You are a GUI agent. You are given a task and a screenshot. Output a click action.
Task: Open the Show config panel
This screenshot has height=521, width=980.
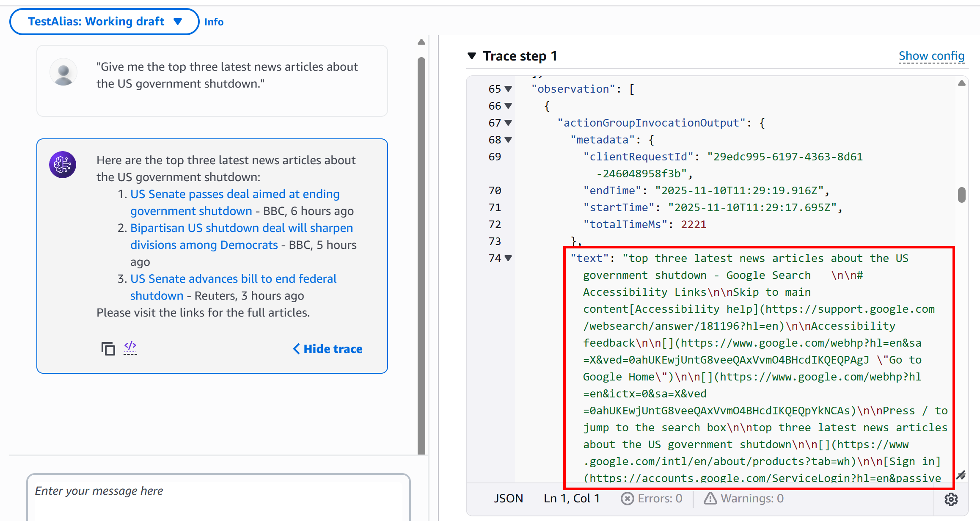pyautogui.click(x=931, y=55)
